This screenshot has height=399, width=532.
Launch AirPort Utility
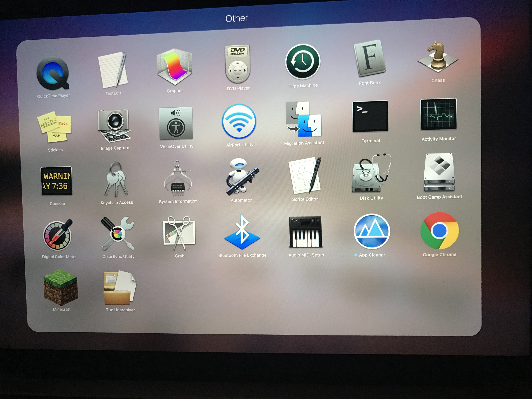(239, 122)
